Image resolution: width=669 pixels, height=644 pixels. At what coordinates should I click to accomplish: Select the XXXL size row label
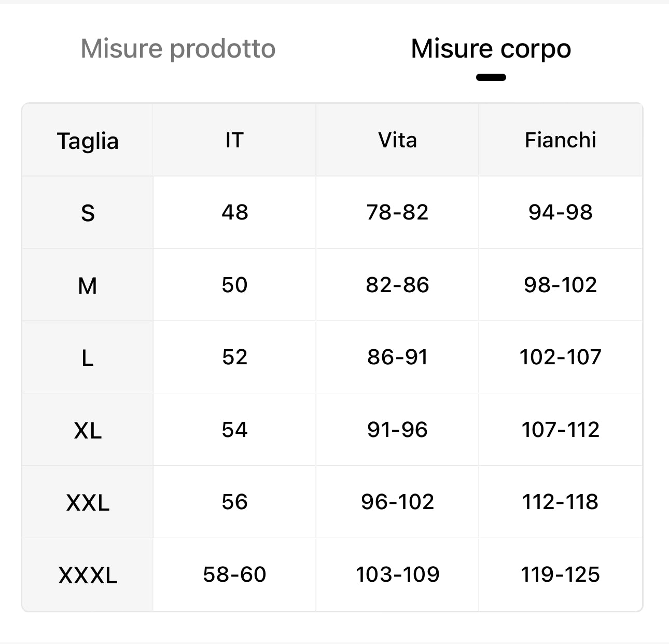pos(88,575)
